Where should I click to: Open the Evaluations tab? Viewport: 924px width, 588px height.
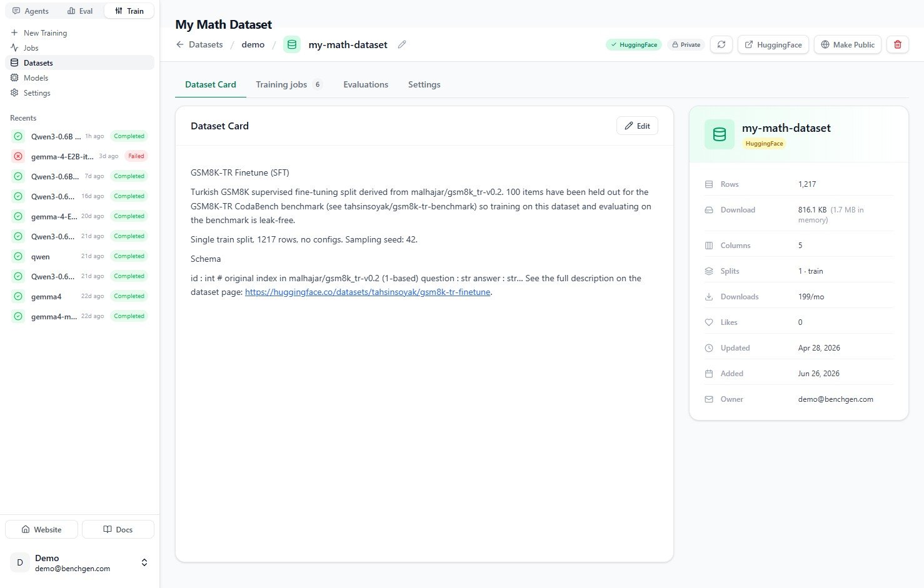[x=366, y=84]
